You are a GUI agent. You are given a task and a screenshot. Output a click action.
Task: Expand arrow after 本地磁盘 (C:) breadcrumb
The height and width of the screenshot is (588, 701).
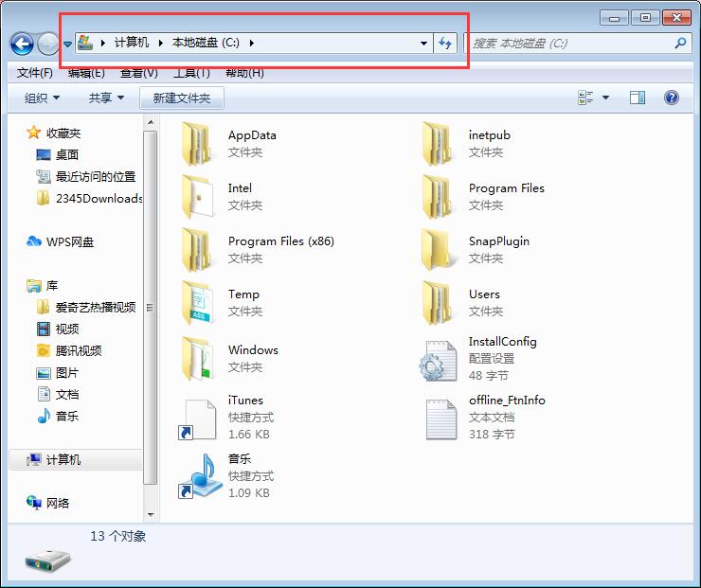point(252,43)
